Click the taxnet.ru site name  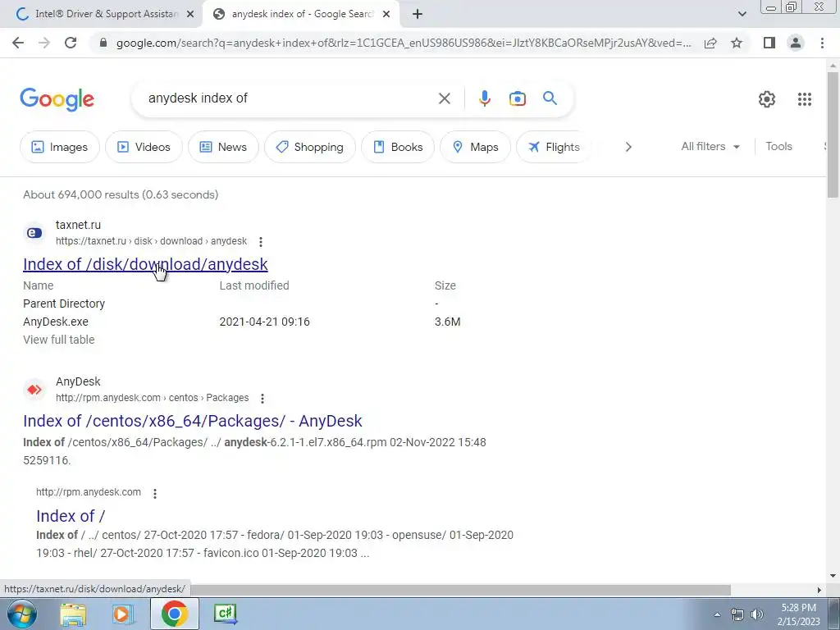(78, 225)
